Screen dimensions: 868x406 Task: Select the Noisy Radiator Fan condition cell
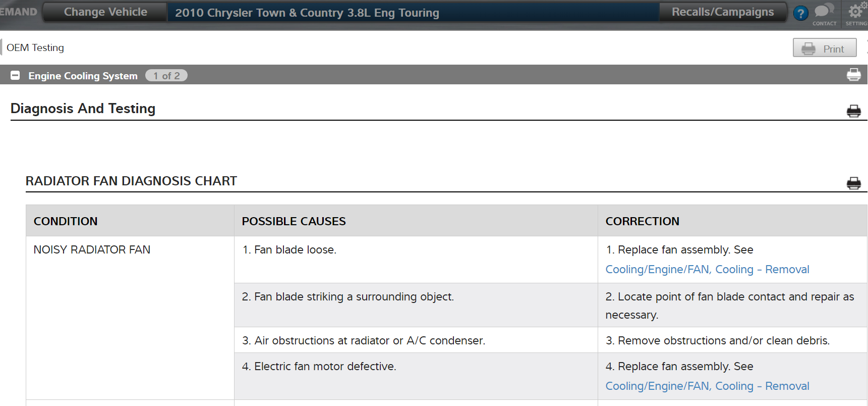click(92, 249)
